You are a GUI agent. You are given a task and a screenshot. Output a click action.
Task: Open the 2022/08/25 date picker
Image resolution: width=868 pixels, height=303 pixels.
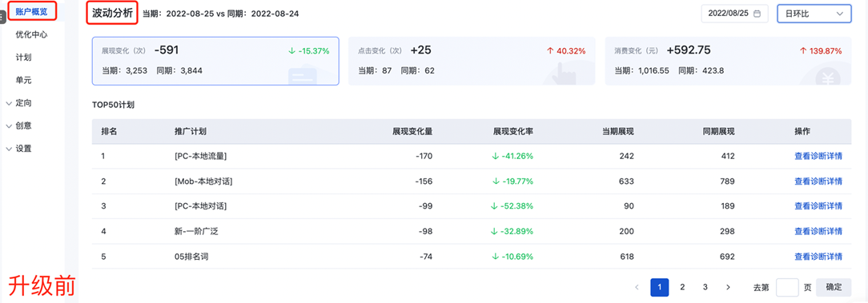coord(734,14)
